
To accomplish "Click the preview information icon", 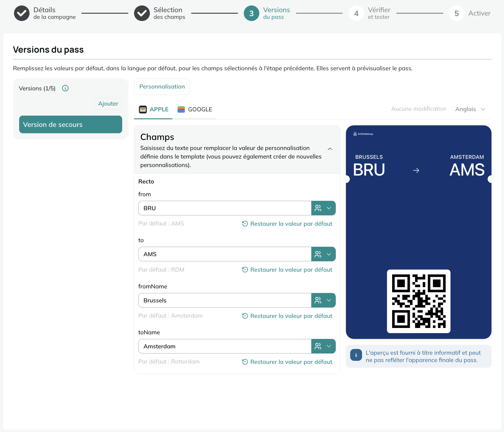I will coord(356,355).
